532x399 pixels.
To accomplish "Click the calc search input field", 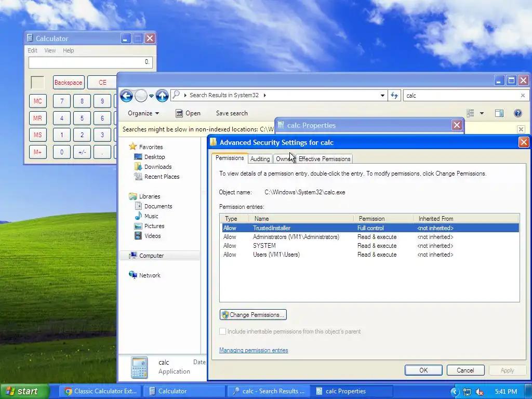I will click(461, 96).
